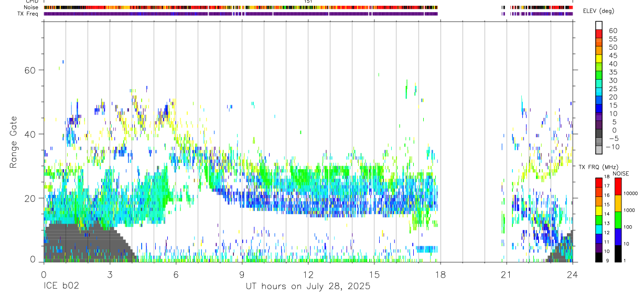This screenshot has height=297, width=644.
Task: Select NOISE scale value 10000
Action: pyautogui.click(x=630, y=193)
